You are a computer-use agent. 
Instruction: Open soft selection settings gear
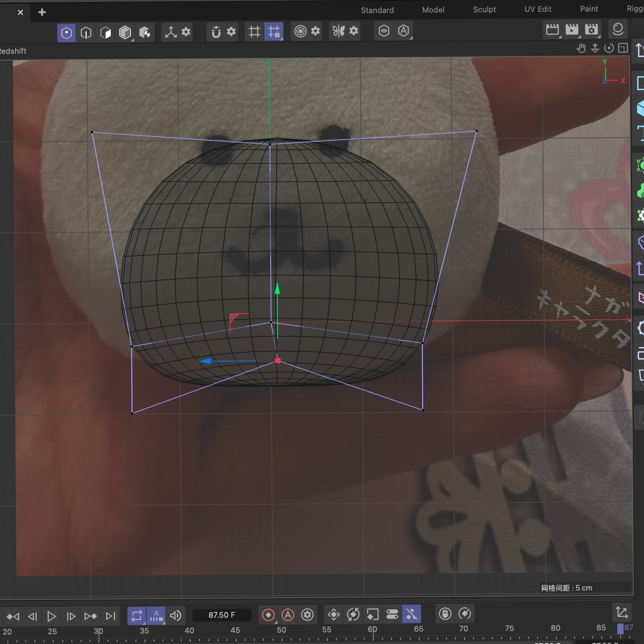[x=316, y=31]
